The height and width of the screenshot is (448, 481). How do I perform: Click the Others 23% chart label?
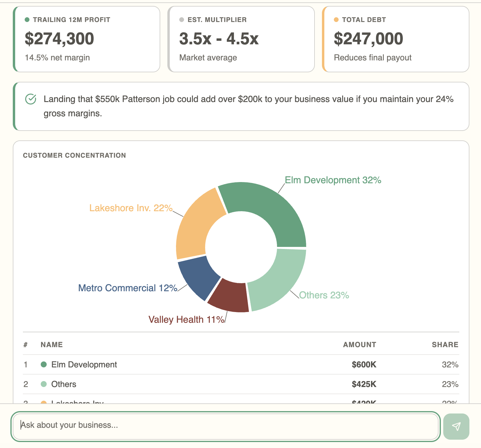point(324,295)
